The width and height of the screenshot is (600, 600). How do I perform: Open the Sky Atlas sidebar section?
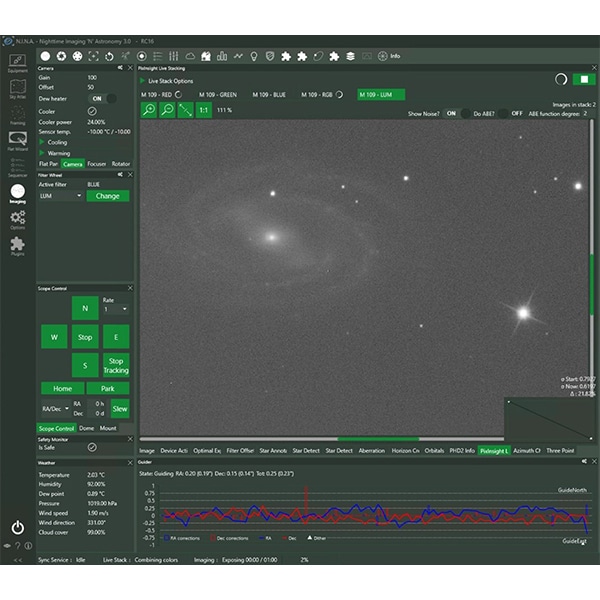(x=18, y=89)
